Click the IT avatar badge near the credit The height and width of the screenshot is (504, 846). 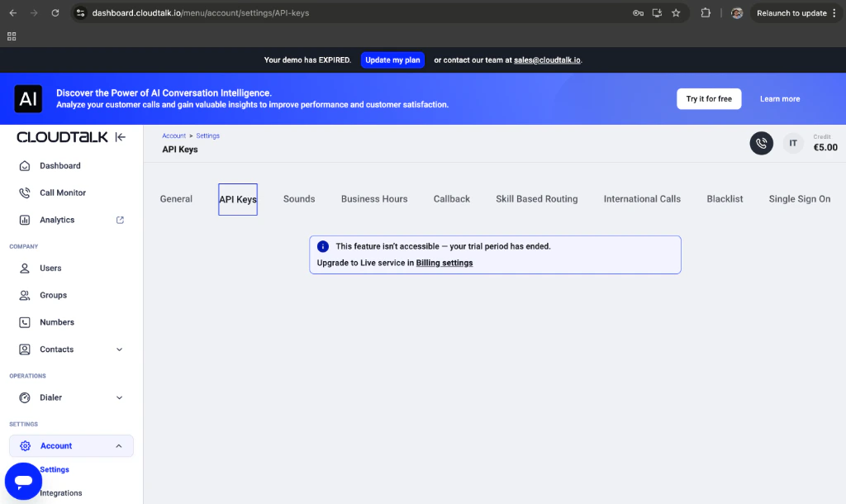pyautogui.click(x=792, y=143)
